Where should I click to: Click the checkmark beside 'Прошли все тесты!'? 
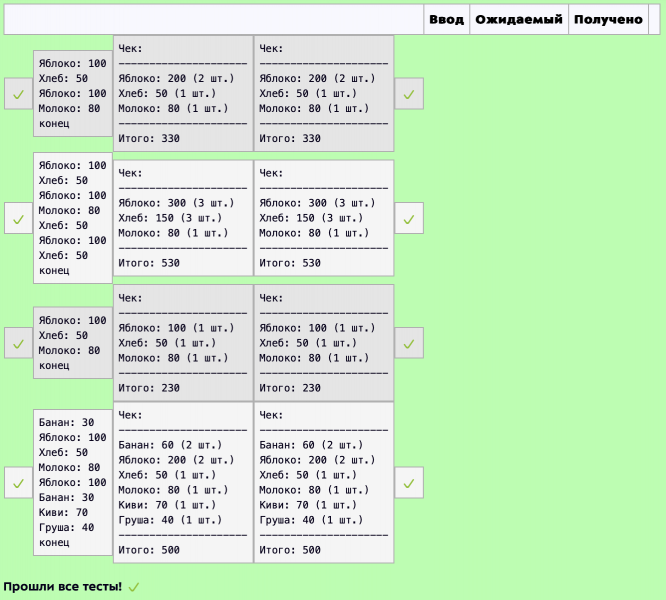point(134,587)
